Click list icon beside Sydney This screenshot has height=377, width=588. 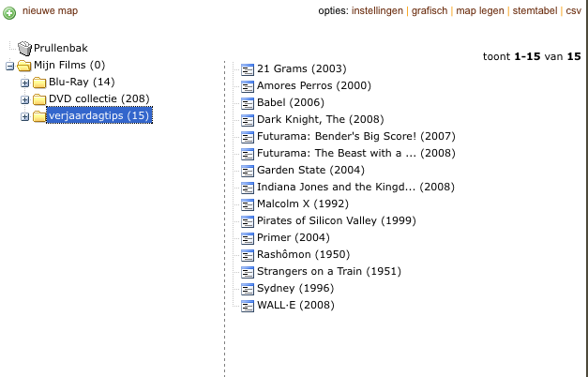point(248,289)
